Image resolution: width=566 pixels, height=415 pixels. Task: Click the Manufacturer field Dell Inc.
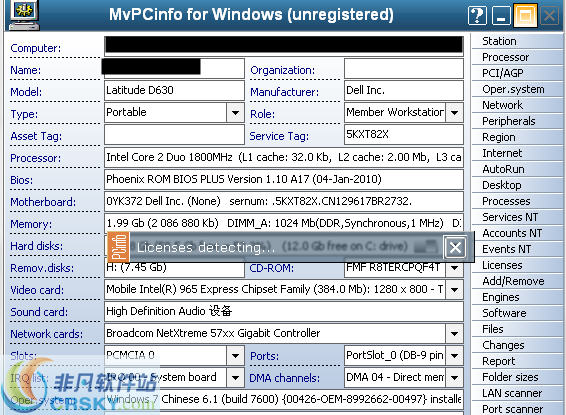404,91
